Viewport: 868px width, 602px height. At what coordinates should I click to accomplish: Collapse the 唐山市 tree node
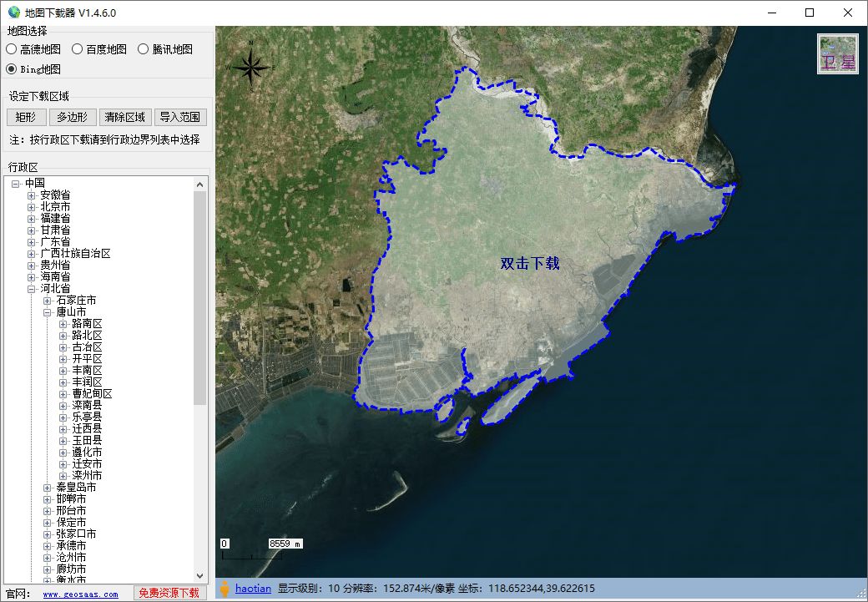click(x=47, y=311)
